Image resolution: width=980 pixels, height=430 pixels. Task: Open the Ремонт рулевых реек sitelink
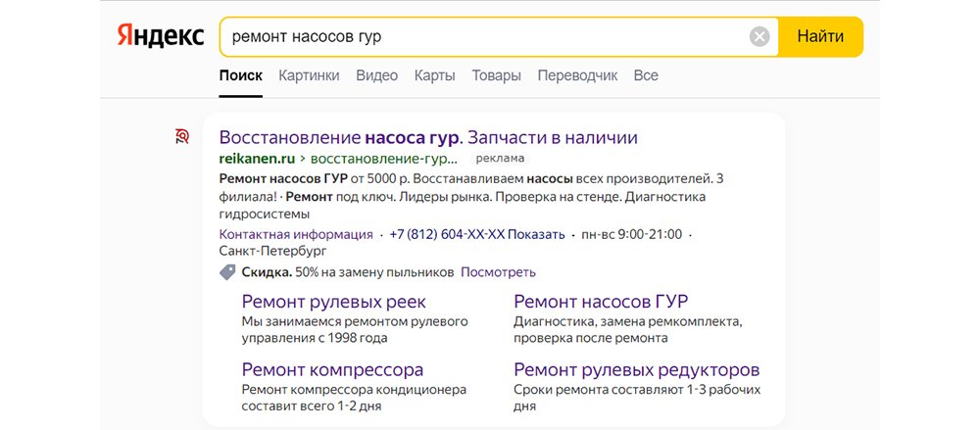[333, 302]
